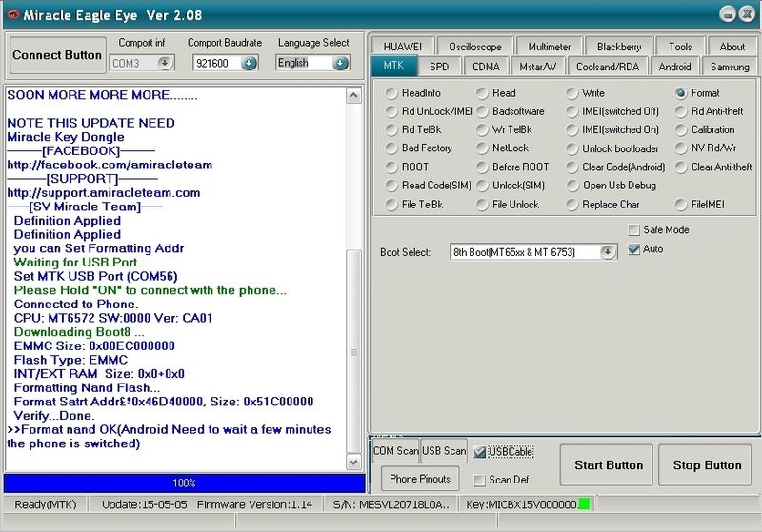The width and height of the screenshot is (762, 532).
Task: Click the Stop Button
Action: pyautogui.click(x=705, y=465)
